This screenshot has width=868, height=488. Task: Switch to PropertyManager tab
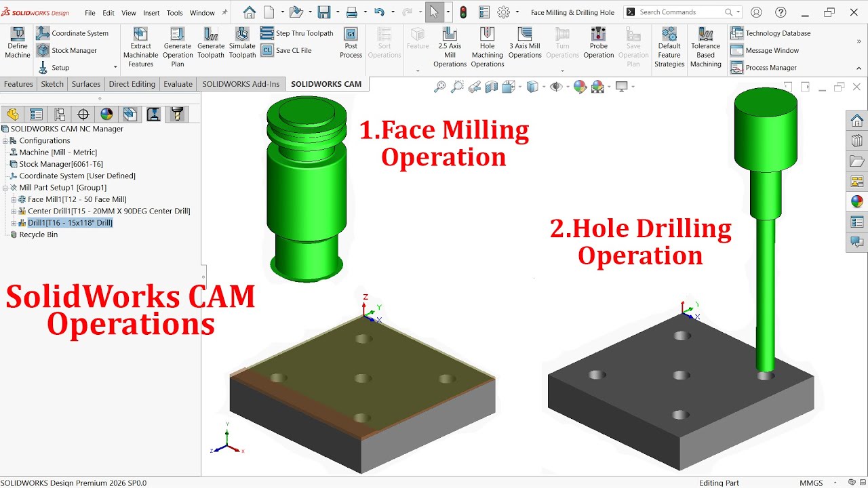(x=36, y=114)
